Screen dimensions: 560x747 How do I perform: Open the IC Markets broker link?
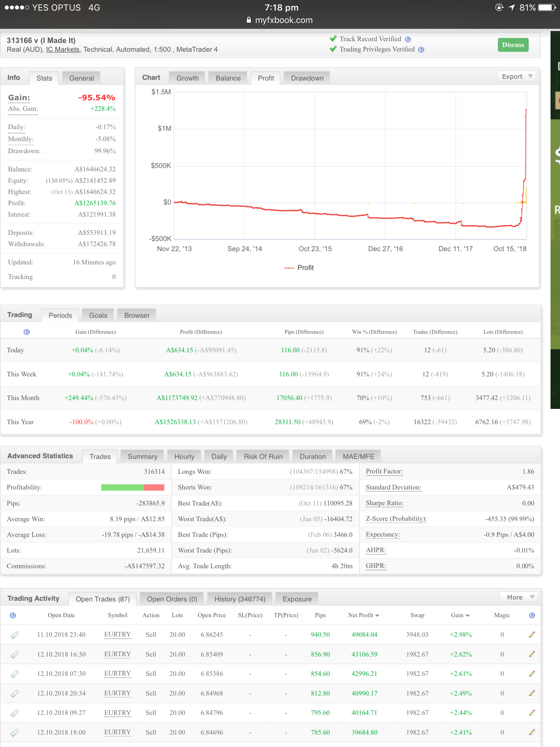63,50
